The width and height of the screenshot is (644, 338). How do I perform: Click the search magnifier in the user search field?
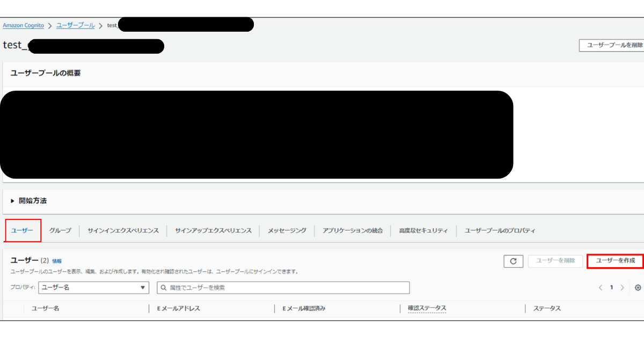pos(163,287)
